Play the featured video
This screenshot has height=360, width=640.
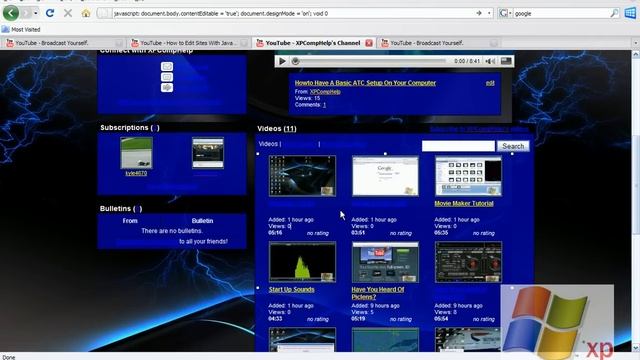(282, 61)
